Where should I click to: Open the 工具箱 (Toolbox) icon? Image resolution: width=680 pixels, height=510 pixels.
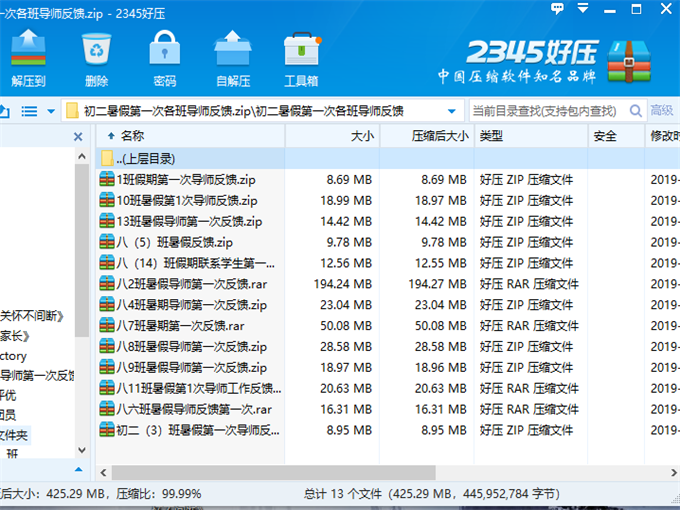tap(301, 58)
